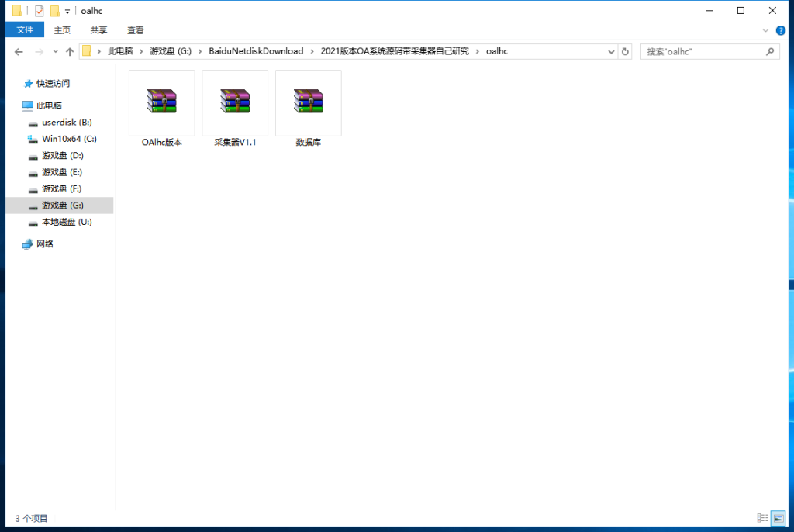Click the 游戏盘 (D:) drive icon
Screen dimensions: 794x532
[33, 156]
